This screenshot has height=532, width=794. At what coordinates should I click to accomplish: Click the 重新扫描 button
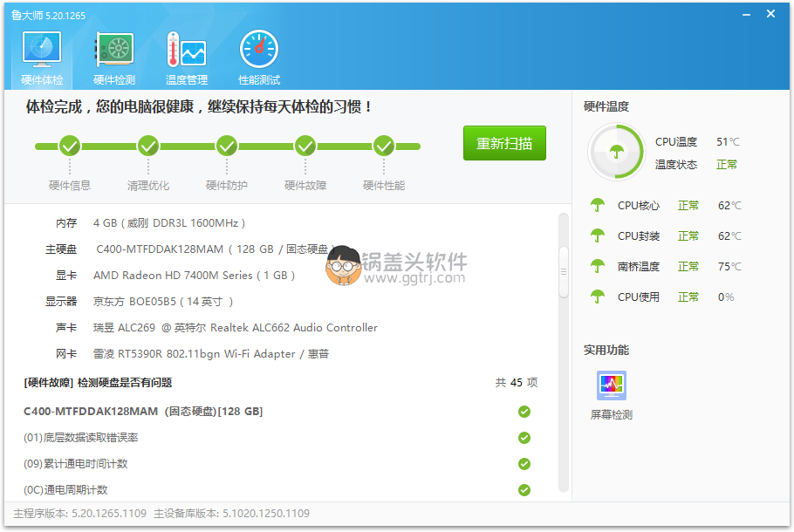coord(504,143)
